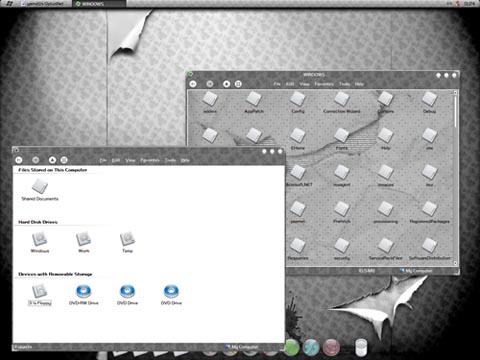
Task: Open the Cursors folder
Action: point(386,102)
